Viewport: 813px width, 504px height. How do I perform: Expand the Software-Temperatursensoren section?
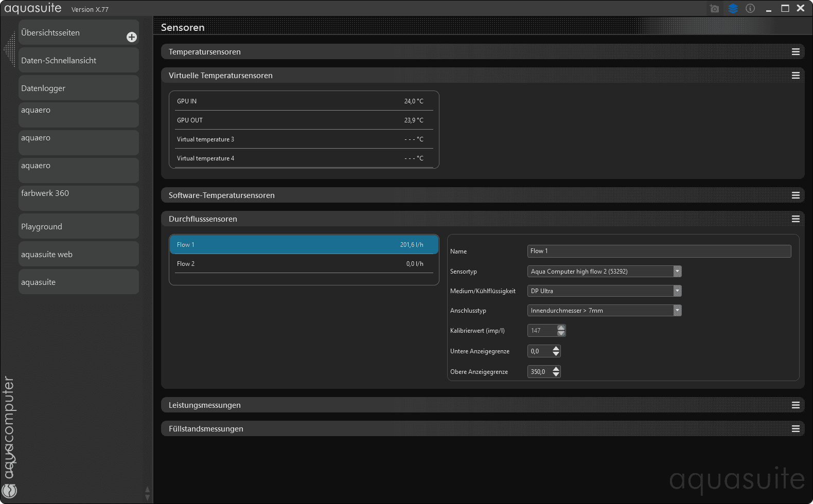tap(483, 195)
